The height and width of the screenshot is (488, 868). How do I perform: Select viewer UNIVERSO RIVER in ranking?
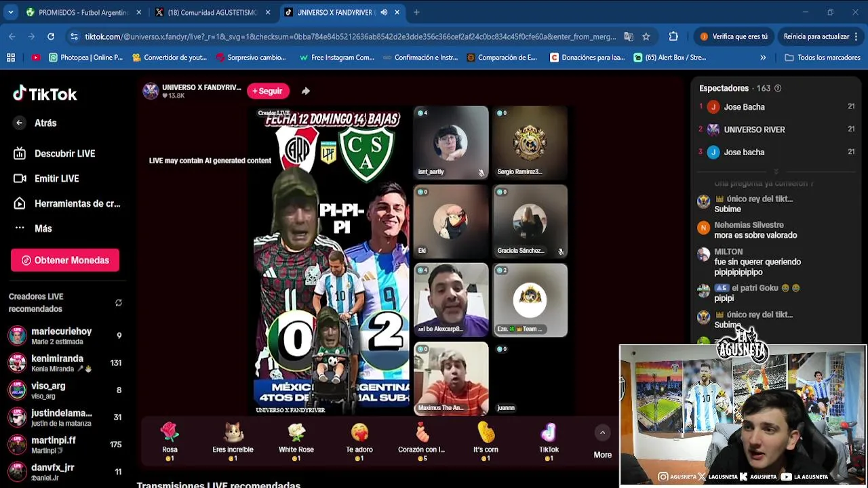click(x=777, y=129)
